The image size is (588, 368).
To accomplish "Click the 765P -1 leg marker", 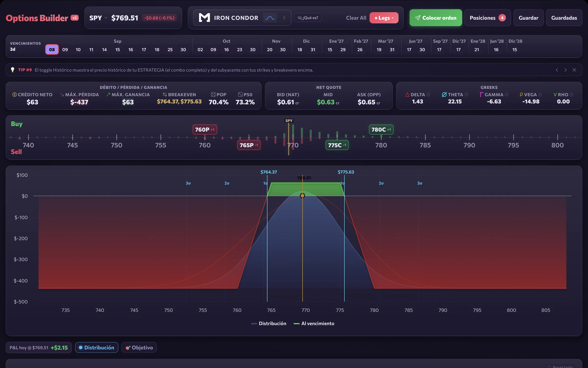I will click(x=249, y=145).
